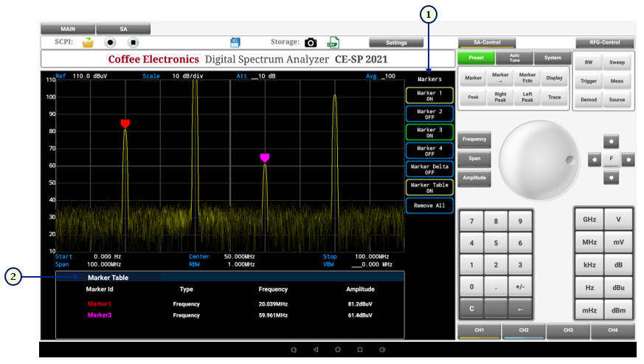The image size is (644, 364).
Task: Enable Marker Delta
Action: 429,169
